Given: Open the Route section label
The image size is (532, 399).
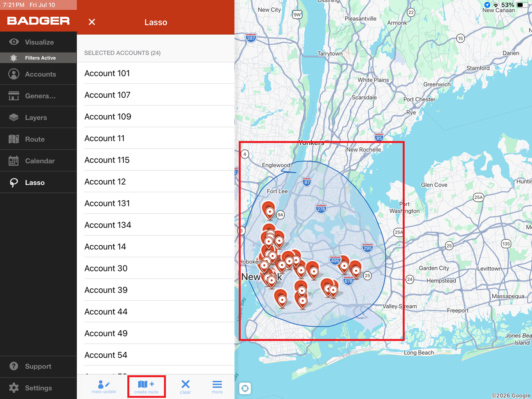Looking at the screenshot, I should coord(35,139).
